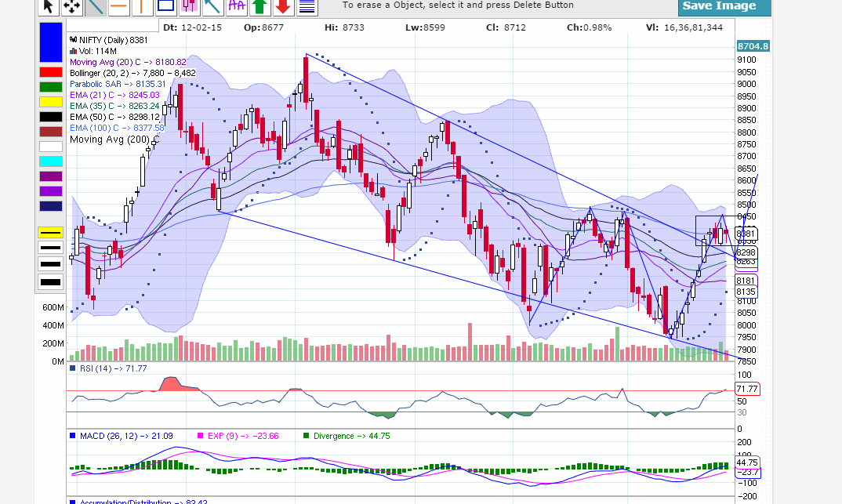Select the diagonal trend line tool
Viewport: 842px width, 504px height.
96,7
